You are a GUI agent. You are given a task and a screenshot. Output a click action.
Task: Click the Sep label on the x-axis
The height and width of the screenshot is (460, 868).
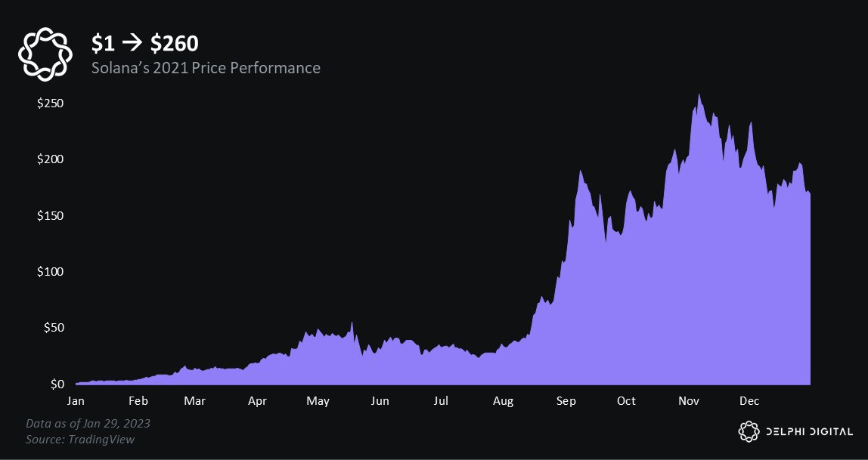(565, 401)
